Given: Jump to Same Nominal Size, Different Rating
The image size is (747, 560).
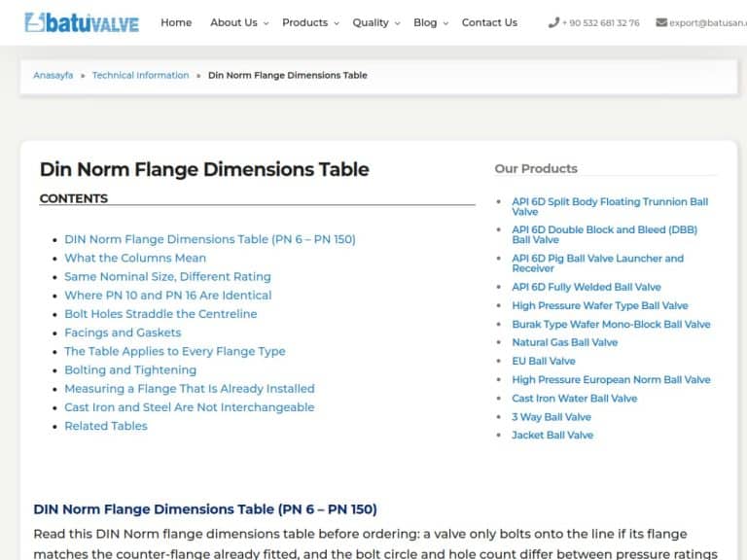Looking at the screenshot, I should 167,277.
